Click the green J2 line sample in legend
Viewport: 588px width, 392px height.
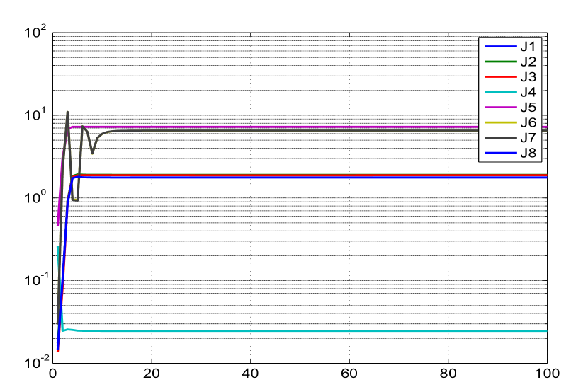[x=499, y=62]
